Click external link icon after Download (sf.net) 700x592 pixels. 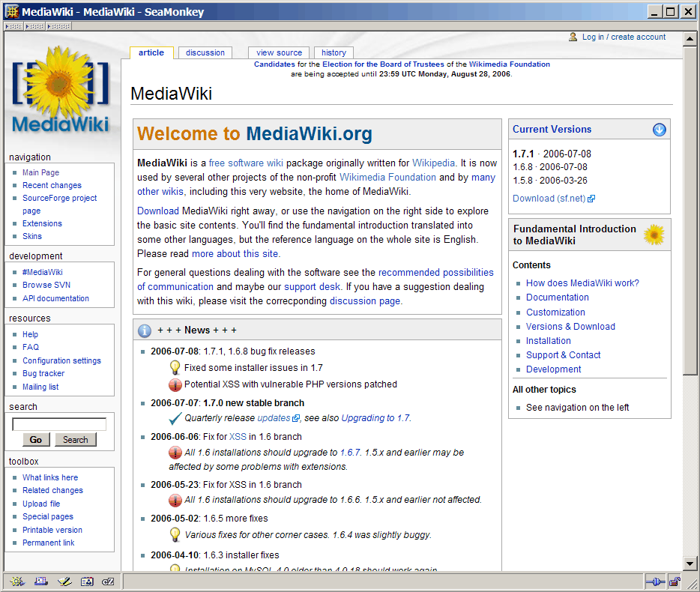(591, 199)
